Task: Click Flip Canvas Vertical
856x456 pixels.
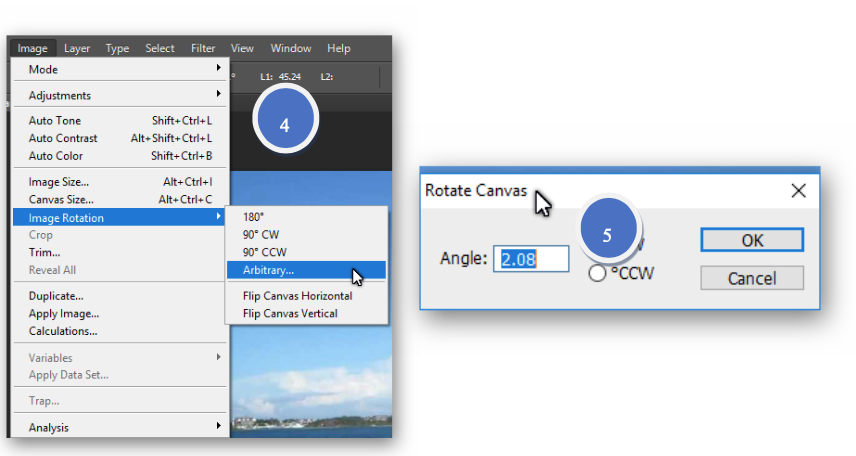Action: 290,314
